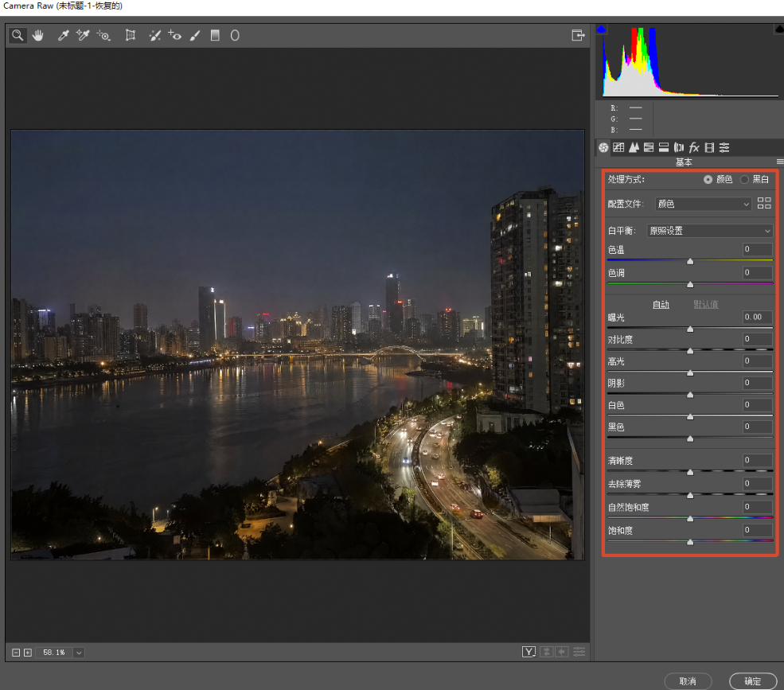Switch to the Tone Curve panel tab

618,147
